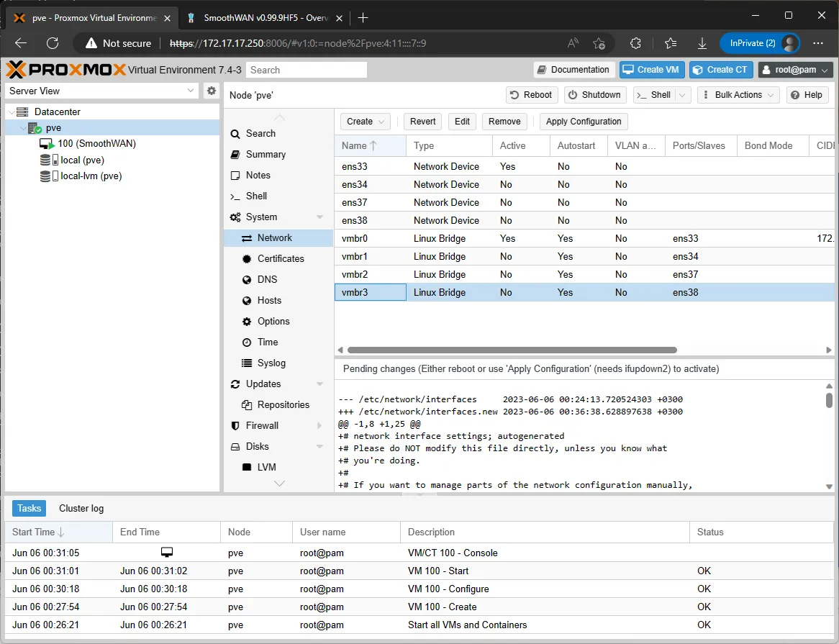Viewport: 839px width, 644px height.
Task: Click the pending changes vertical scrollbar
Action: (829, 400)
